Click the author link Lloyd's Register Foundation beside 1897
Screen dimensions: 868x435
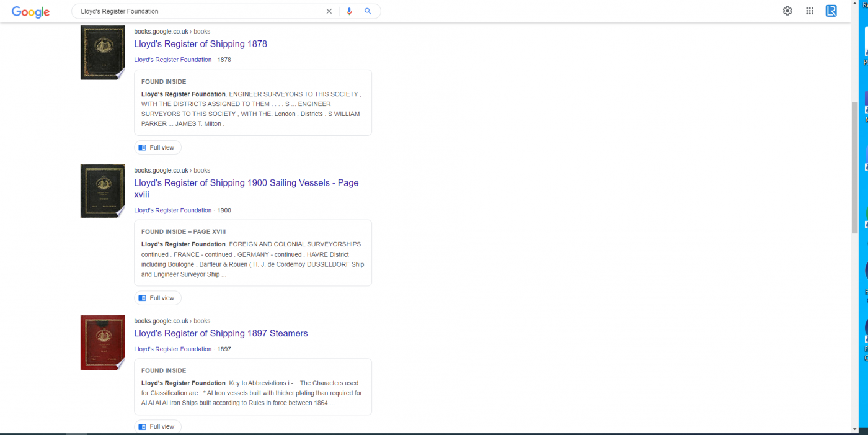point(173,349)
